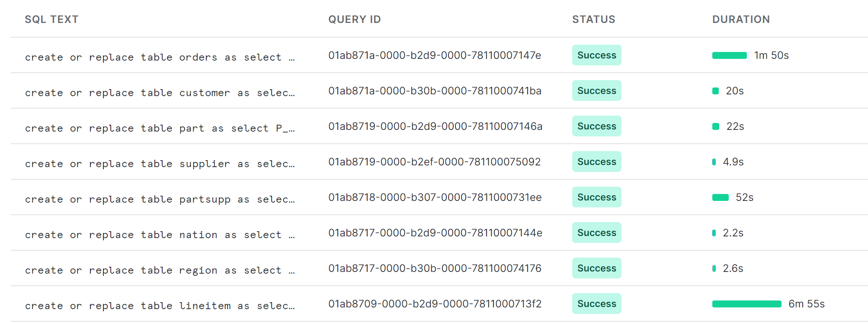This screenshot has height=323, width=868.
Task: Click the STATUS column header
Action: (x=593, y=19)
